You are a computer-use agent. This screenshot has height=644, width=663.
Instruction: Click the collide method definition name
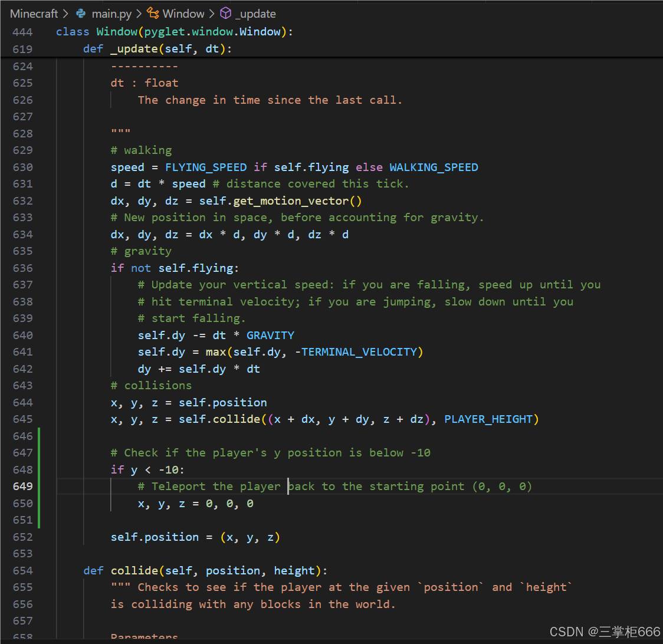click(134, 571)
